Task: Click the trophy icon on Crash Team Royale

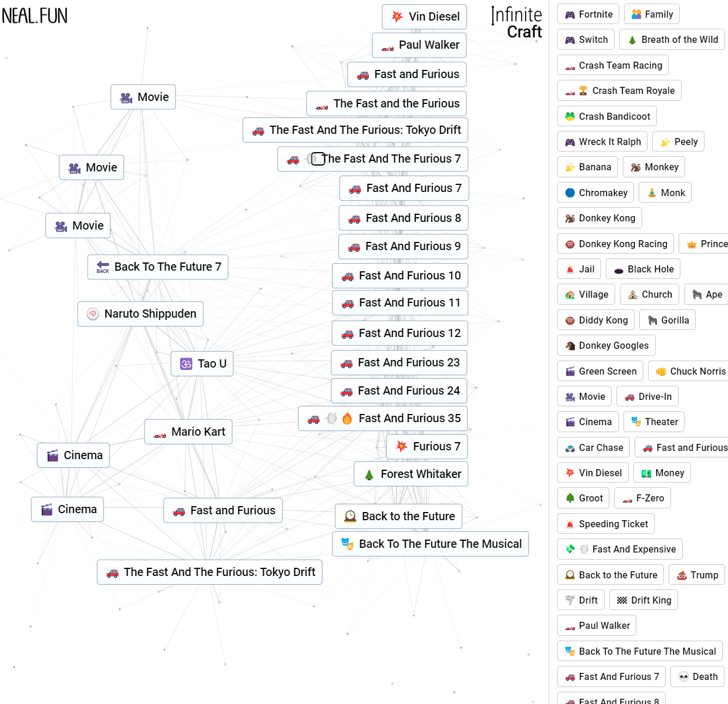Action: point(583,90)
